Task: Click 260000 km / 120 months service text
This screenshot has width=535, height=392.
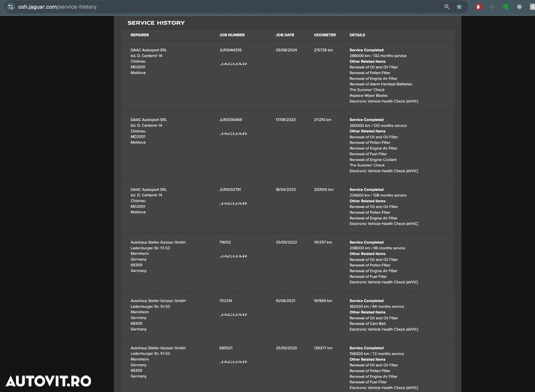Action: point(378,126)
